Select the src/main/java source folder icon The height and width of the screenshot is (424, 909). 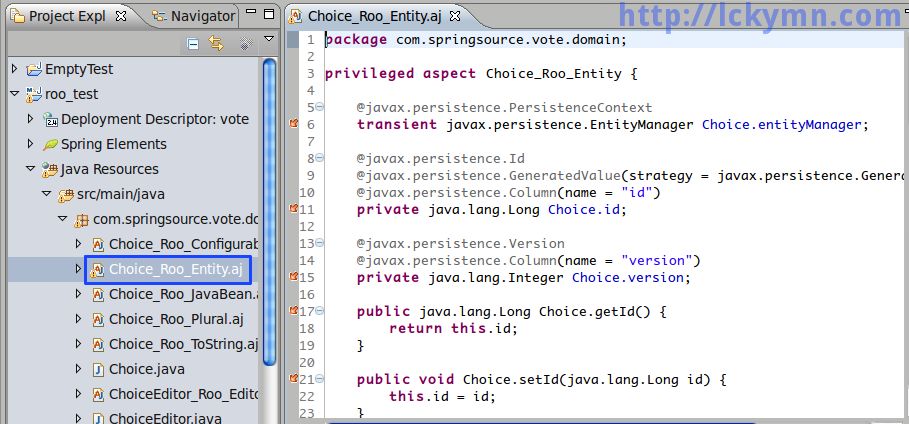click(66, 195)
